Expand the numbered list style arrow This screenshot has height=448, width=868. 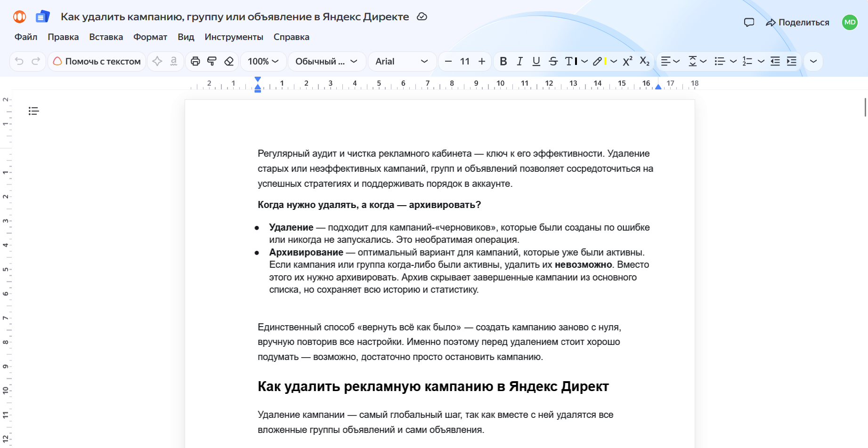click(761, 61)
